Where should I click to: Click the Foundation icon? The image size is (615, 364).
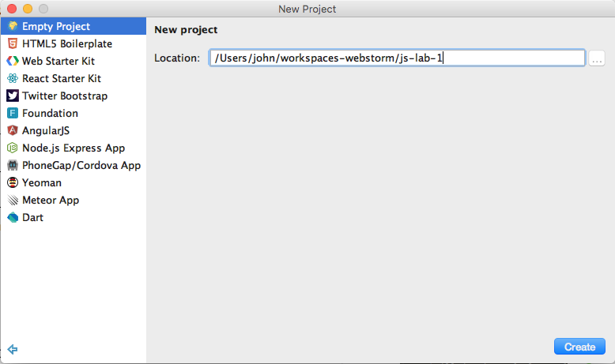click(13, 113)
